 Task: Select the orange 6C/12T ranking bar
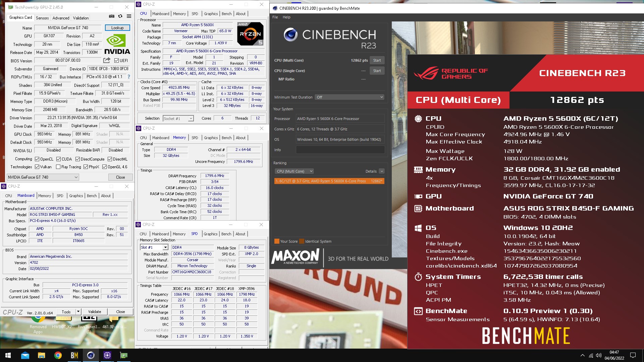[x=329, y=181]
